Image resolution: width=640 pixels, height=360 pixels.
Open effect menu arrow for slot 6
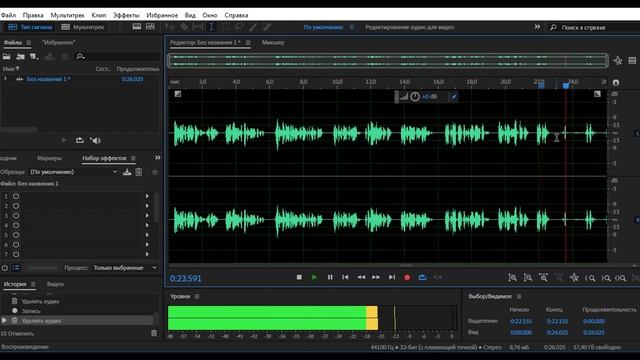pos(147,245)
